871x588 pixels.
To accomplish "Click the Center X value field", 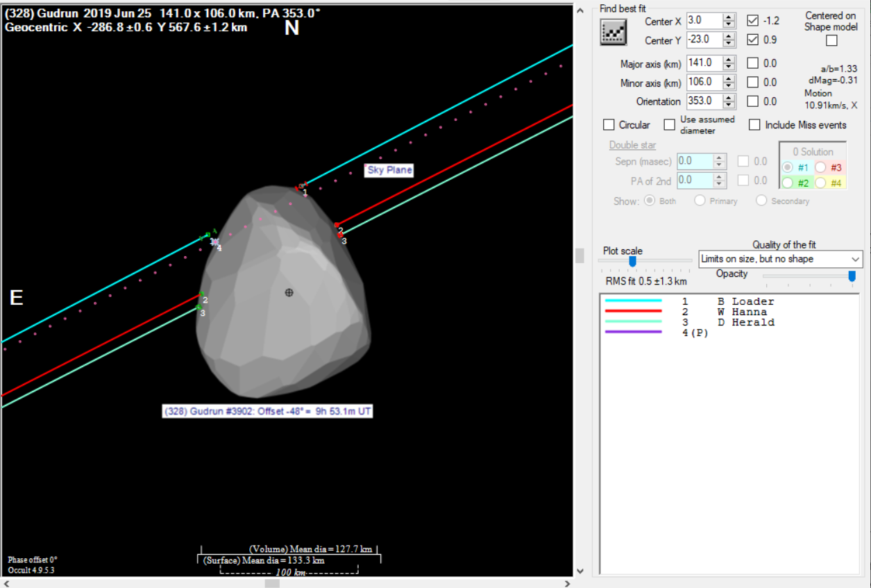I will [704, 21].
